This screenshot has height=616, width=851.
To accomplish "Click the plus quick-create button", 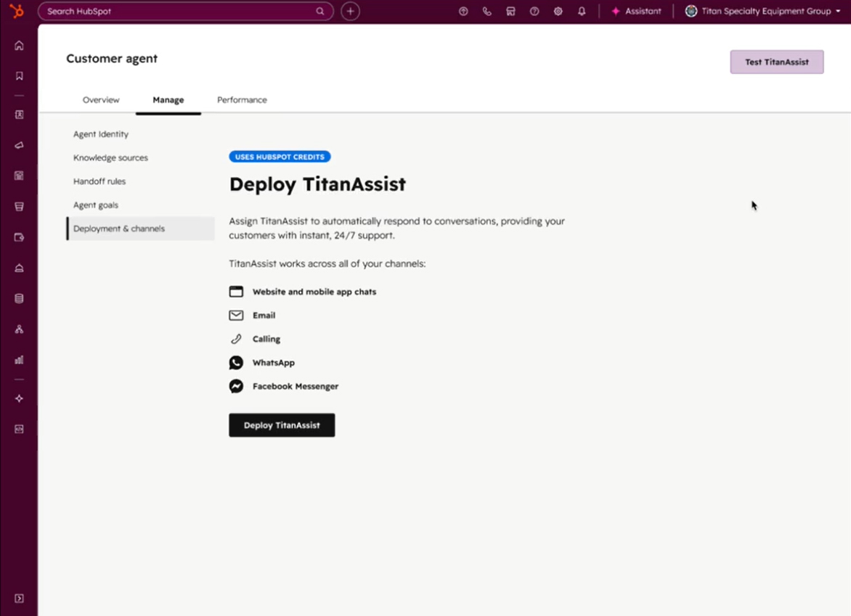I will pyautogui.click(x=351, y=12).
